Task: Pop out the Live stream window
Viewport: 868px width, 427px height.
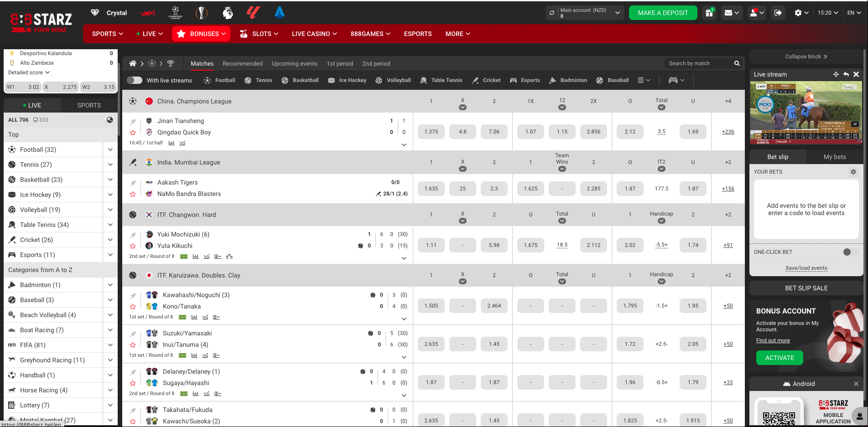Action: pos(846,74)
